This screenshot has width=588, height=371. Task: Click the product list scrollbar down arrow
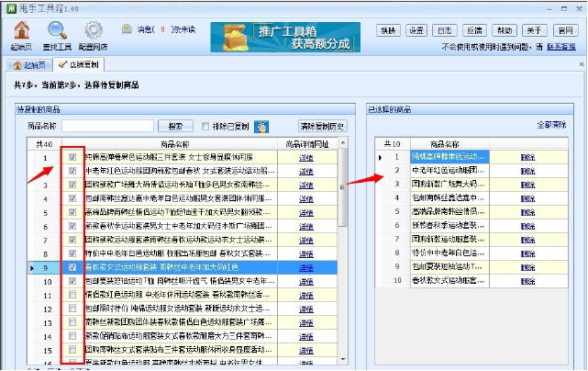tap(343, 359)
